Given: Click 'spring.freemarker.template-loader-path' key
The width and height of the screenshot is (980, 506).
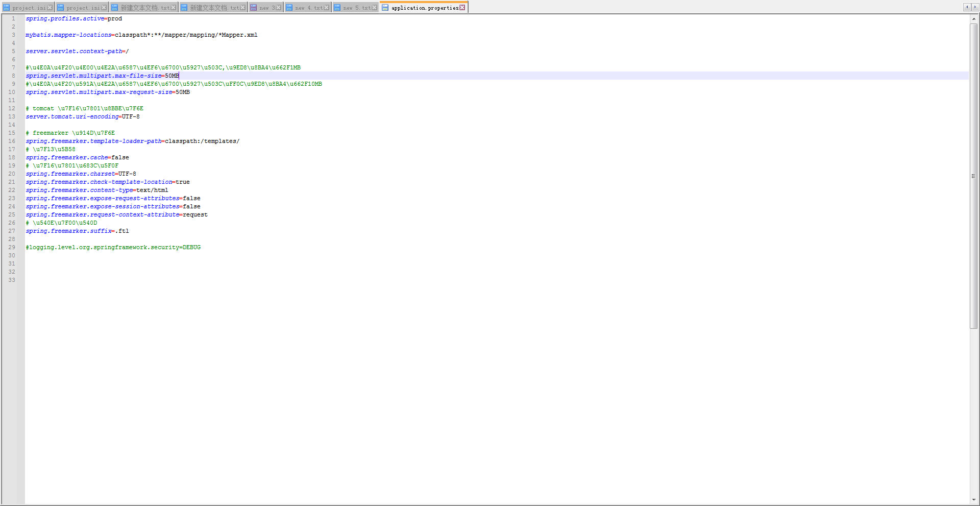Looking at the screenshot, I should click(x=93, y=141).
